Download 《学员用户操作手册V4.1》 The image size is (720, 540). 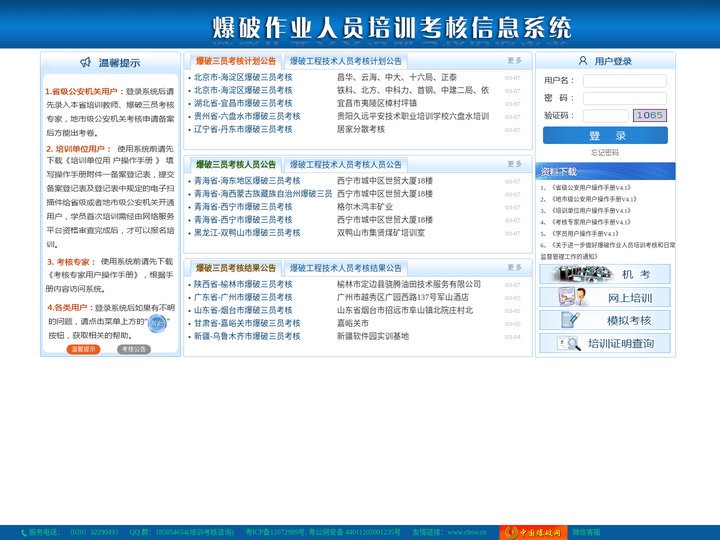(585, 233)
